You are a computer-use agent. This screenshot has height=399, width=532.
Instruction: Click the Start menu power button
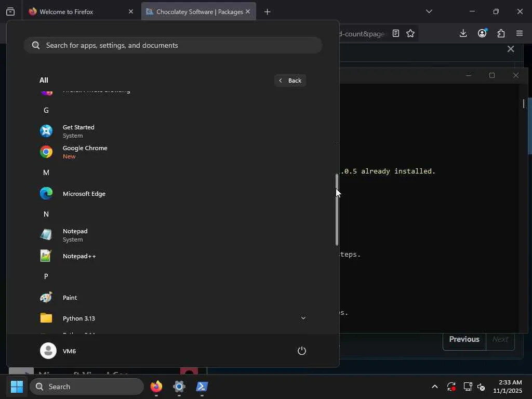(x=302, y=351)
